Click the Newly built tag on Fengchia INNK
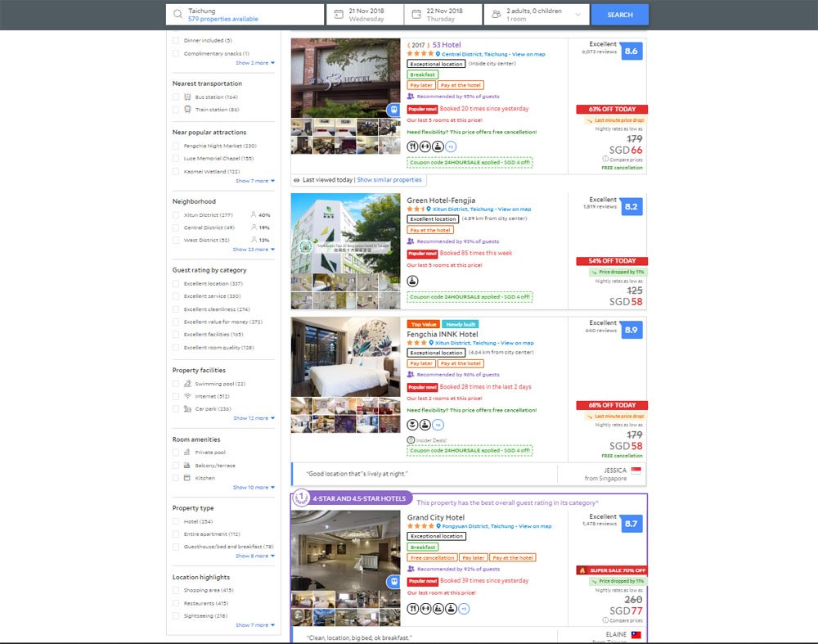Screen dimensions: 818x644 point(461,324)
